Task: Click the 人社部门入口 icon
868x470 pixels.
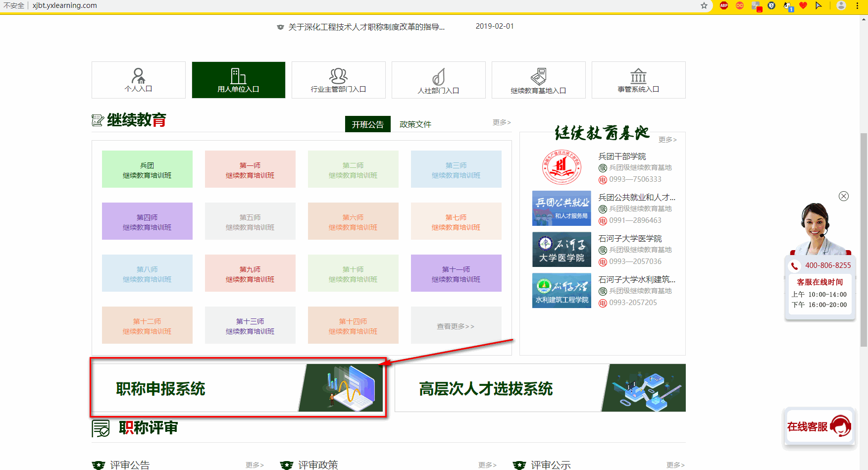Action: click(x=438, y=77)
